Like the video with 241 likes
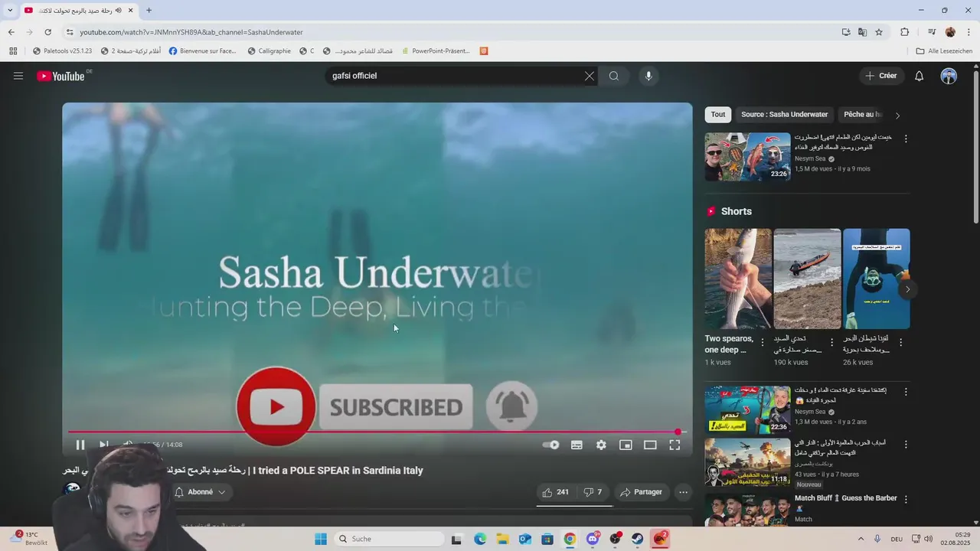The image size is (980, 551). point(556,492)
